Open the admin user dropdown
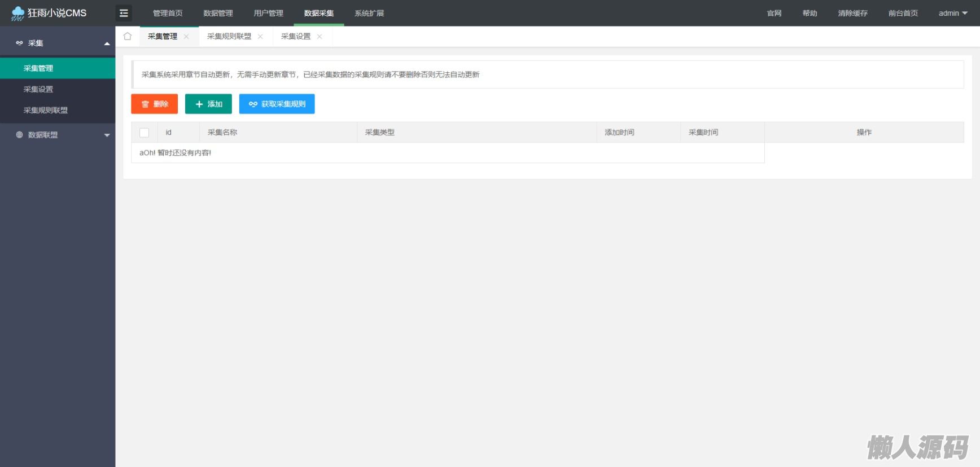 pyautogui.click(x=952, y=13)
